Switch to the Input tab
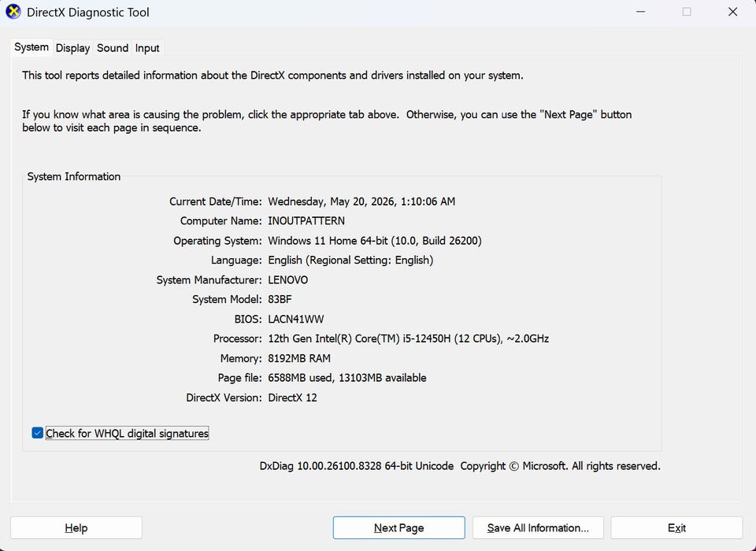The image size is (756, 551). click(147, 48)
